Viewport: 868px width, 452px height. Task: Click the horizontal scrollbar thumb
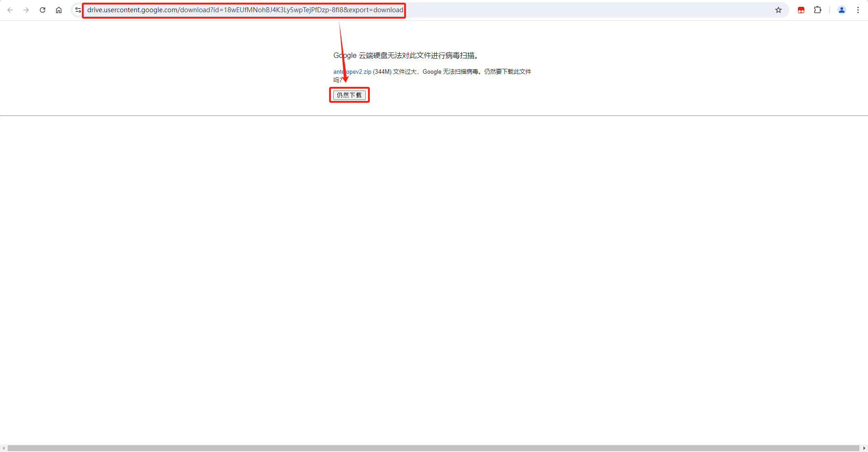433,448
